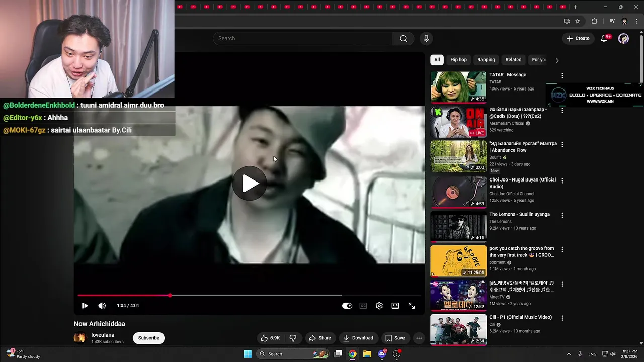Mute the video with the volume icon
Screen dimensions: 644x362
(x=102, y=306)
